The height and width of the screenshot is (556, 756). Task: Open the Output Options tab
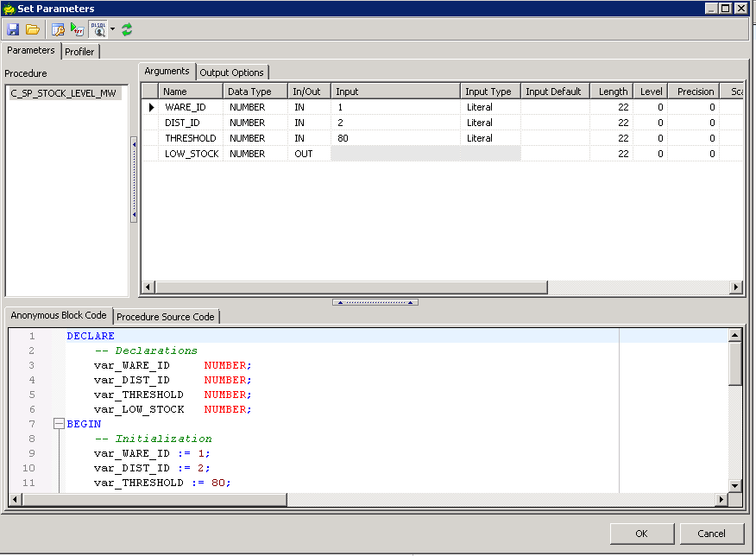click(231, 73)
